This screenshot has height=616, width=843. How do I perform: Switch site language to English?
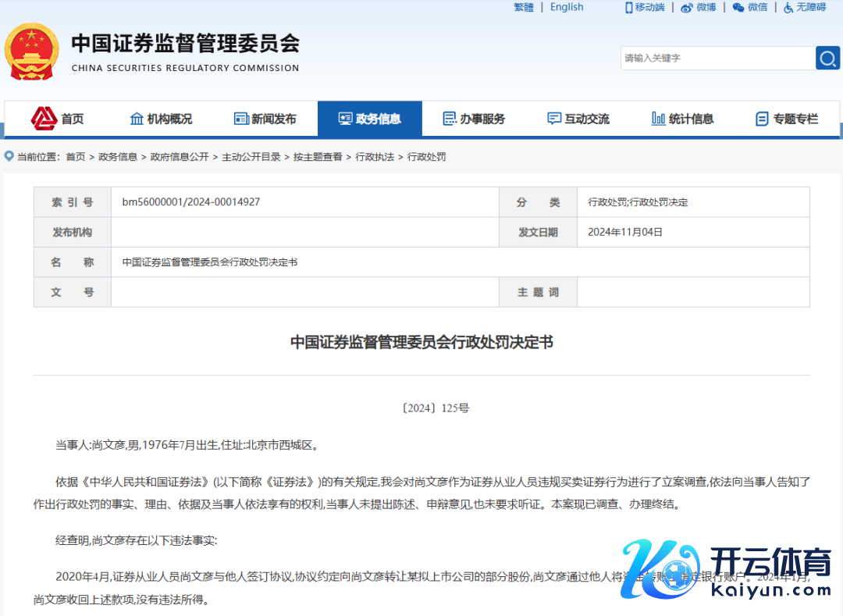[x=567, y=7]
